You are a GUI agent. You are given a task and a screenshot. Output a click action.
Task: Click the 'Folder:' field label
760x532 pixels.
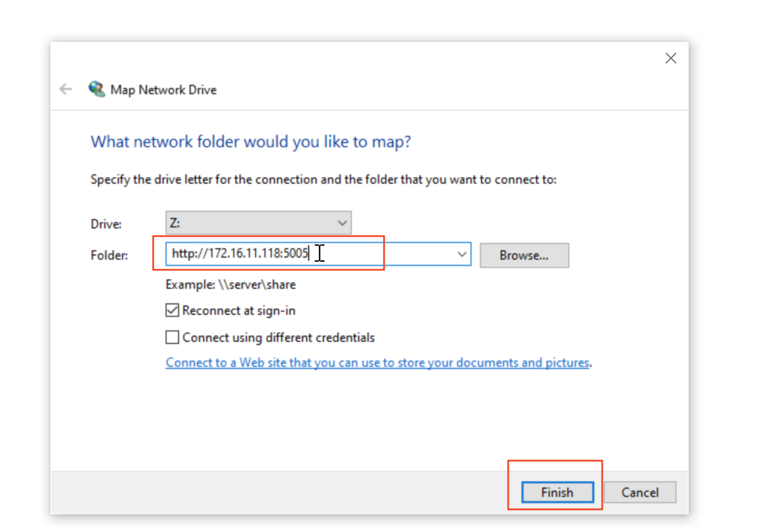click(109, 255)
